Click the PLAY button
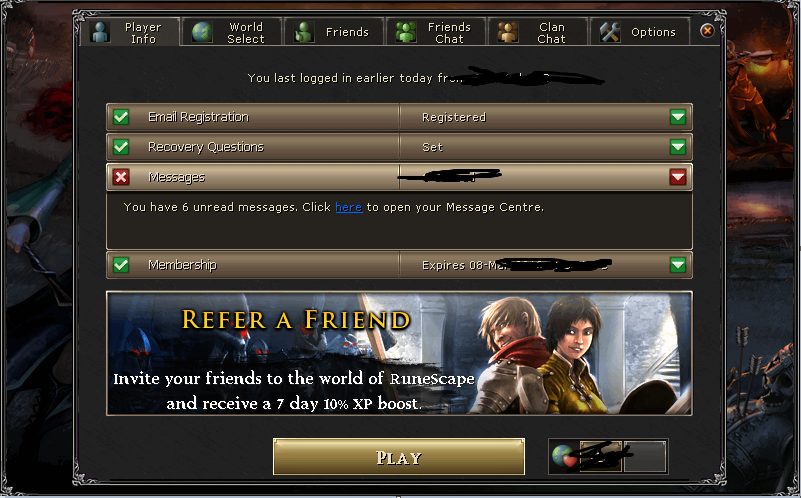The width and height of the screenshot is (801, 498). tap(399, 457)
